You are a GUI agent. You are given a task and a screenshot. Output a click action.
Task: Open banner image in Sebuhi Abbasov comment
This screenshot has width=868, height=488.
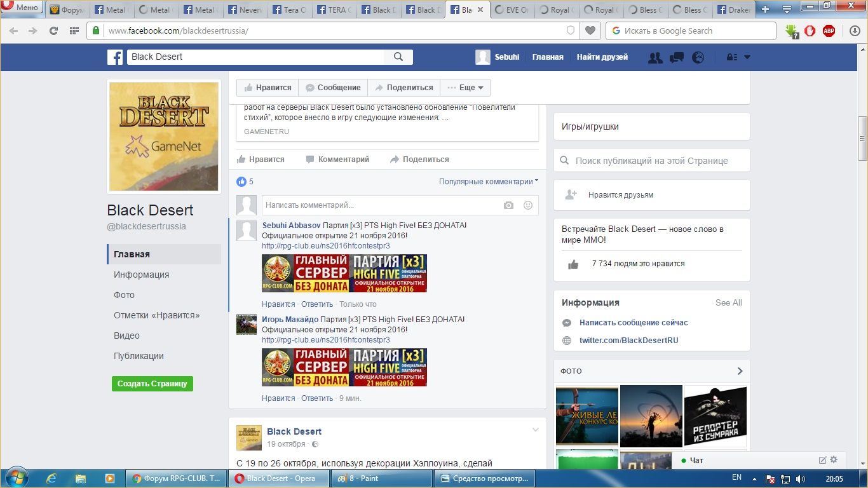pyautogui.click(x=344, y=273)
